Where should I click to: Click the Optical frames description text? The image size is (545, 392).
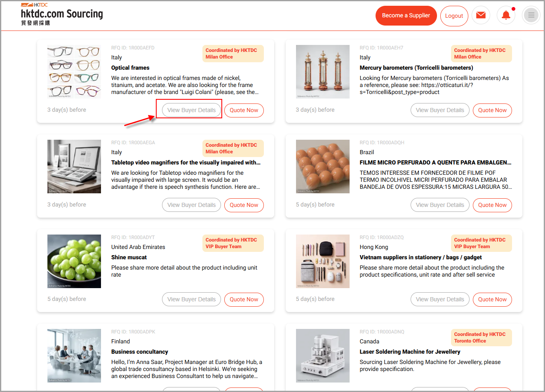point(185,85)
